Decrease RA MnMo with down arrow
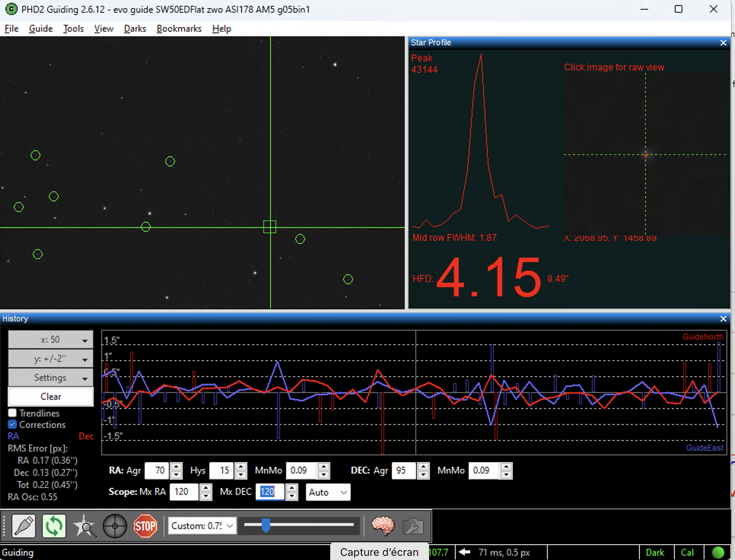The width and height of the screenshot is (735, 560). click(323, 475)
